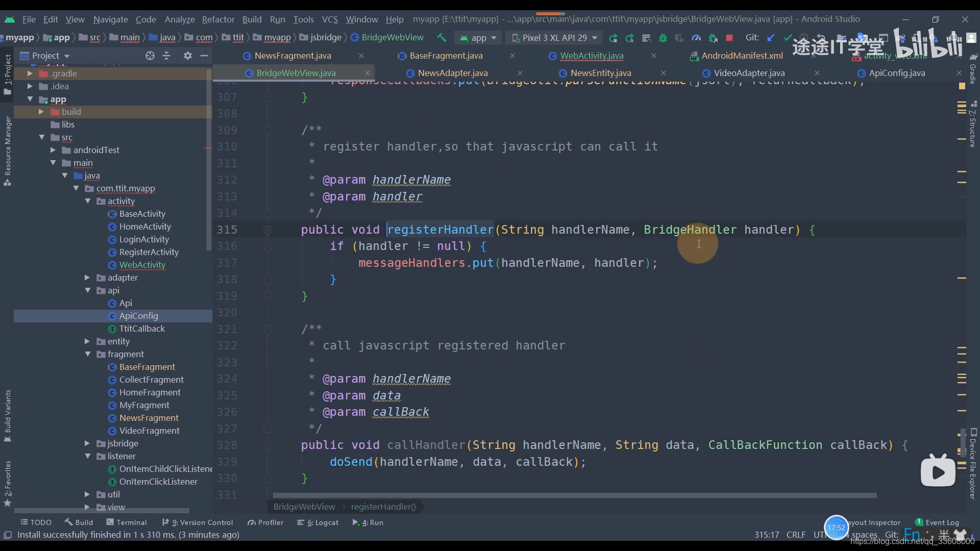Hide the Project panel with the minus icon
Viewport: 980px width, 551px height.
coord(204,56)
